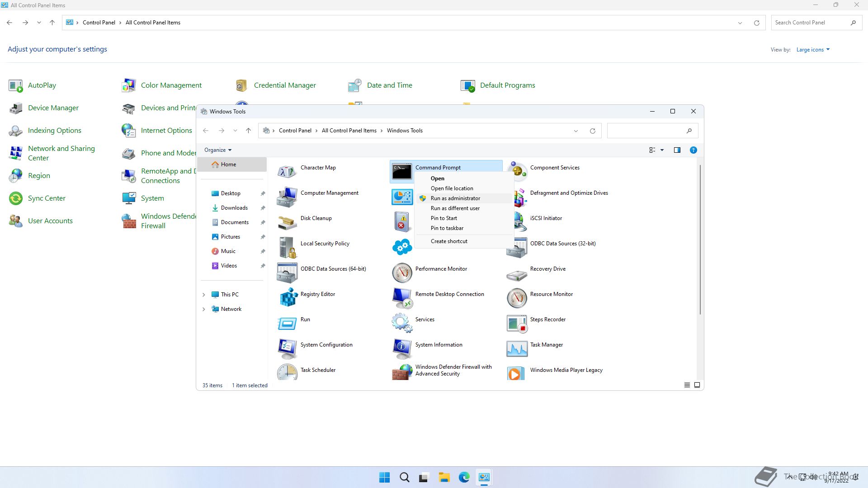Open ODBC Data Sources (32-bit) icon
The width and height of the screenshot is (868, 488).
[x=517, y=248]
